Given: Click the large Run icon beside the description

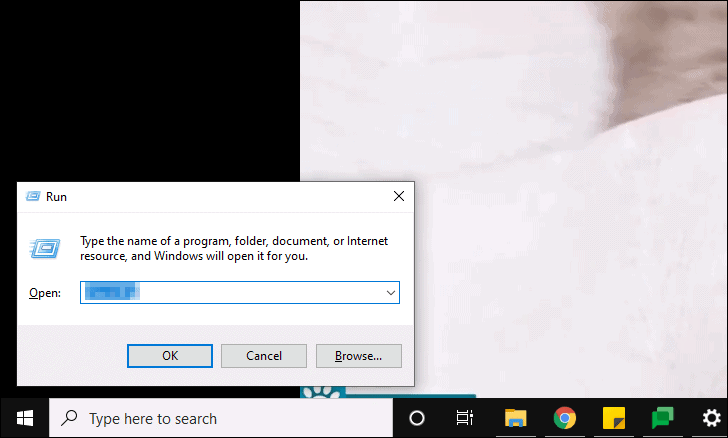Looking at the screenshot, I should pyautogui.click(x=45, y=248).
